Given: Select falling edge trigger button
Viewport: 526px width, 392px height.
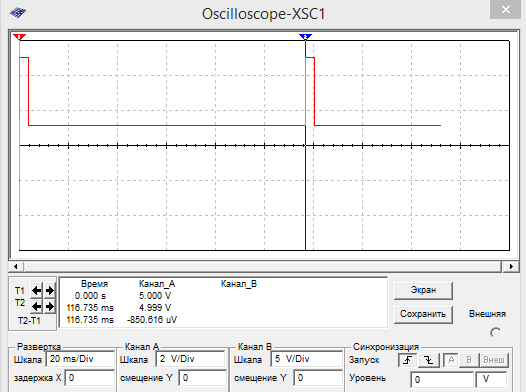Looking at the screenshot, I should coord(429,360).
